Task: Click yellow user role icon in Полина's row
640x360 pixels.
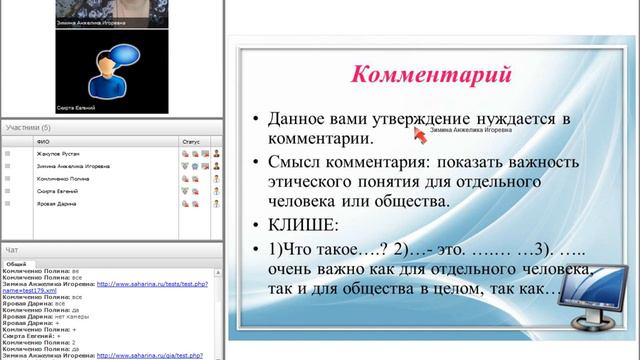Action: coord(216,179)
